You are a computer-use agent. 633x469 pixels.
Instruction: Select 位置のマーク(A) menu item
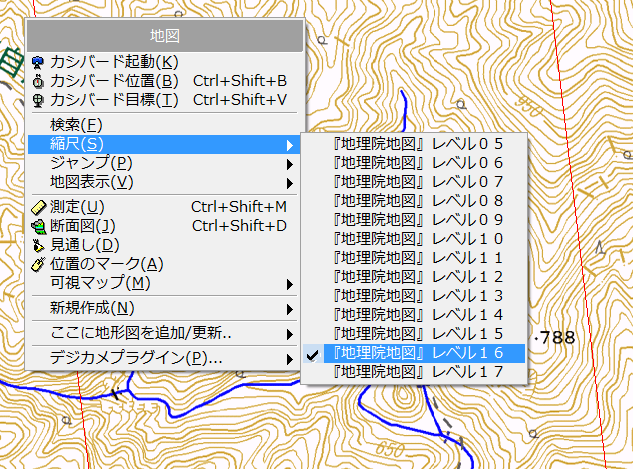(164, 264)
